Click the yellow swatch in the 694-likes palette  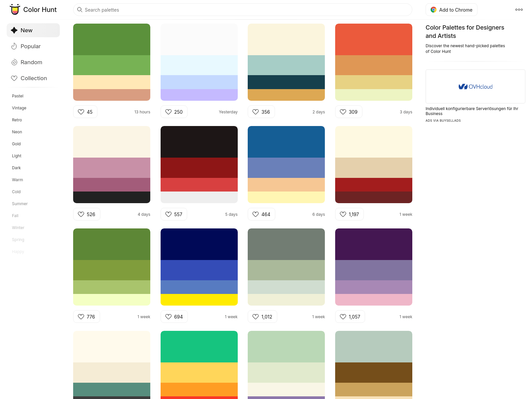coord(199,300)
